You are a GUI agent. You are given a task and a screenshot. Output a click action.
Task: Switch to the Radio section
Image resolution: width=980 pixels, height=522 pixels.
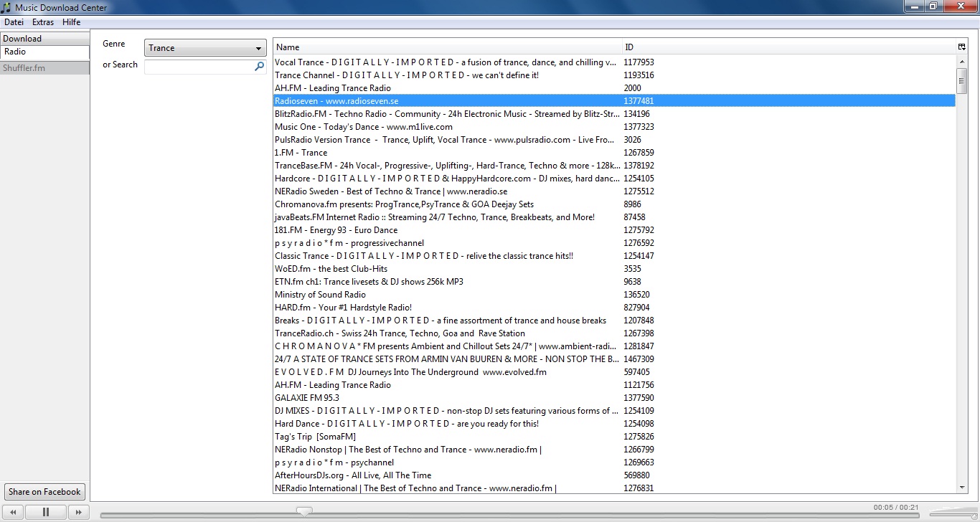click(44, 52)
